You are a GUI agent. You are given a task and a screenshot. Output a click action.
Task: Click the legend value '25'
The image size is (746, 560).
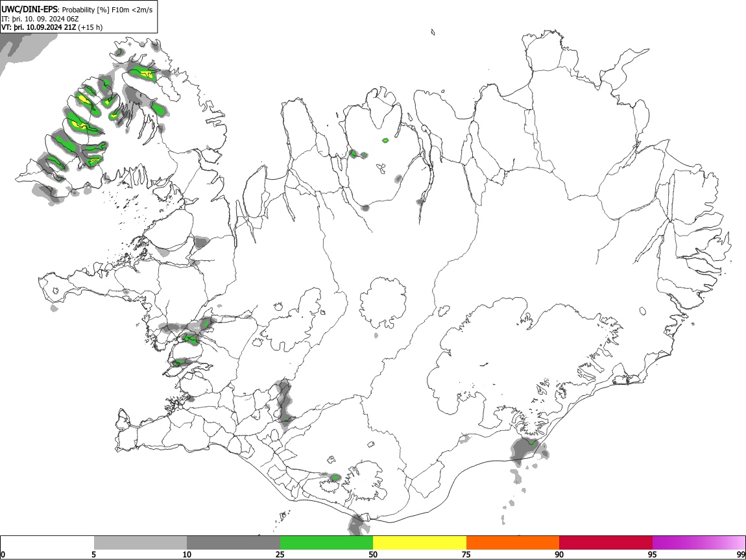pos(280,555)
